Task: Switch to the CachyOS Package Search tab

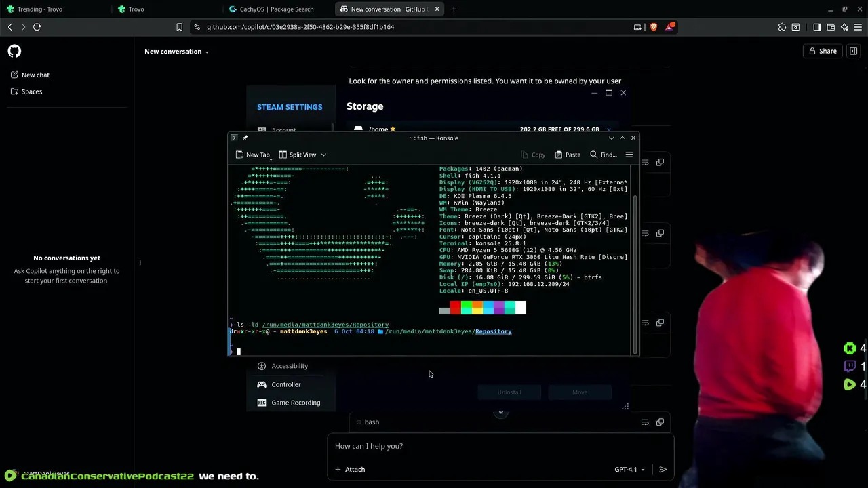Action: coord(278,9)
